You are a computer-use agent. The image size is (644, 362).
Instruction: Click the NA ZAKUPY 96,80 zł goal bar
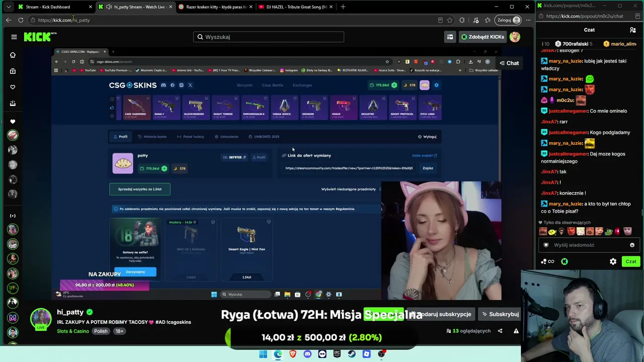[105, 285]
